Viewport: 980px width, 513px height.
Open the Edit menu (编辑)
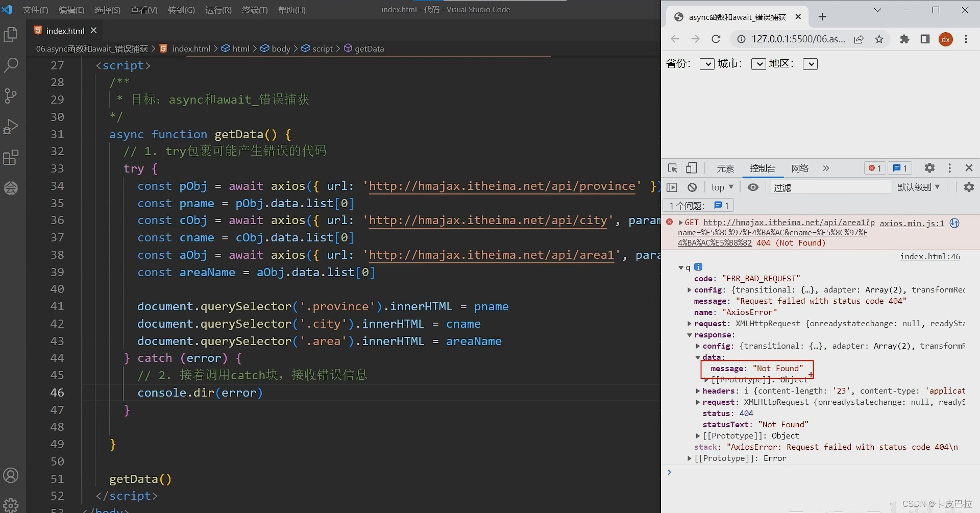pos(71,10)
